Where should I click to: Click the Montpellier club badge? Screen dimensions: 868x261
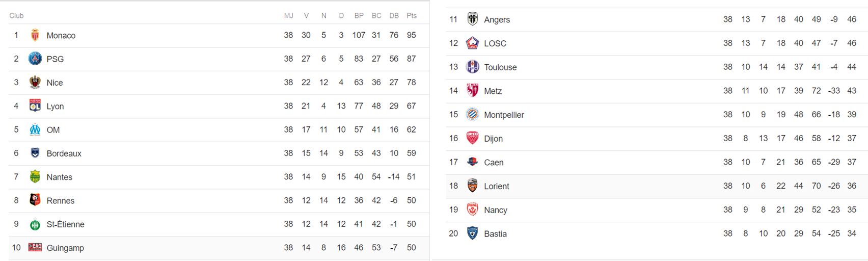(472, 115)
